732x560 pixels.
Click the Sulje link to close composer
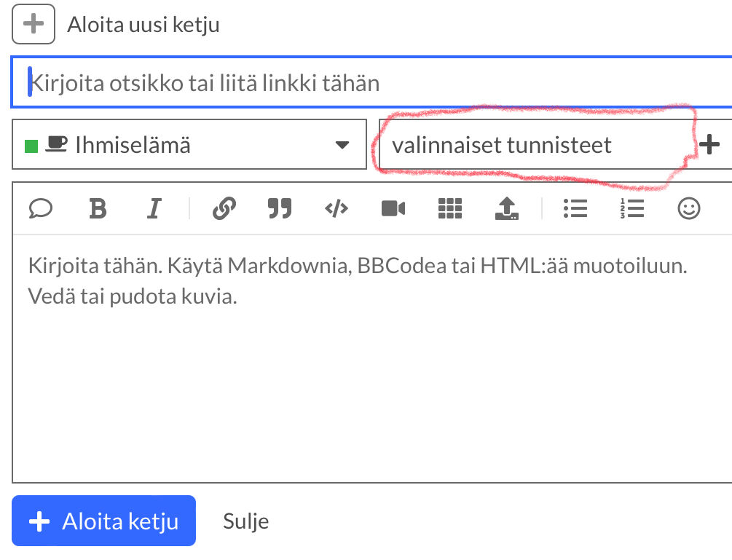pyautogui.click(x=245, y=521)
